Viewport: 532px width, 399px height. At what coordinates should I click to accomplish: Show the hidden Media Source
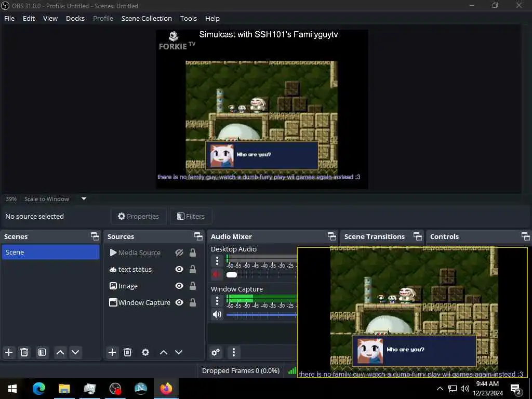click(x=179, y=253)
